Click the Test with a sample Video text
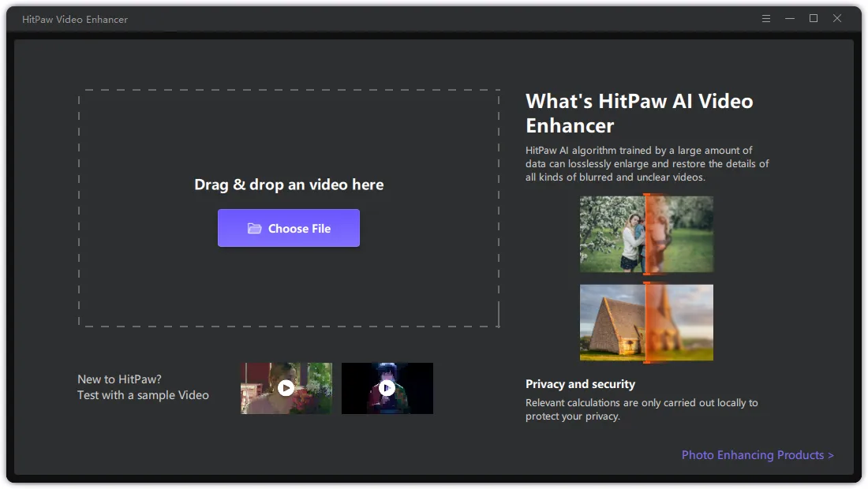Screen dimensions: 868x489 (143, 395)
